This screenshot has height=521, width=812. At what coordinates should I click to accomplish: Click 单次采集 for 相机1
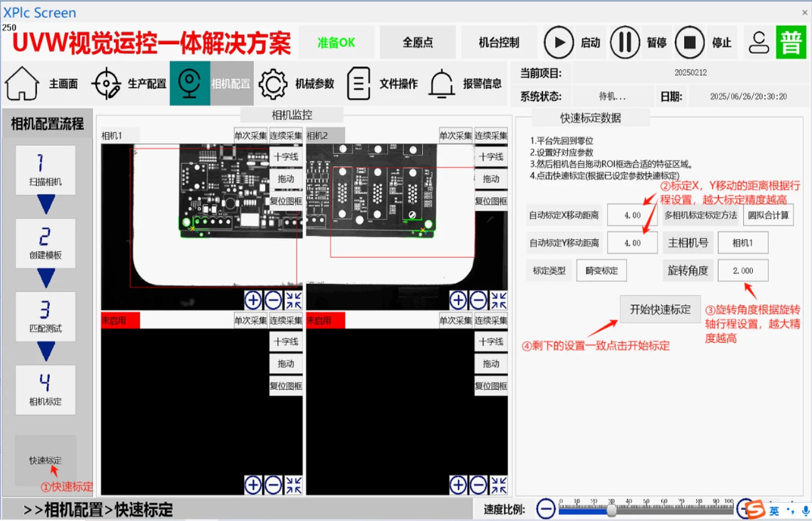pyautogui.click(x=251, y=136)
